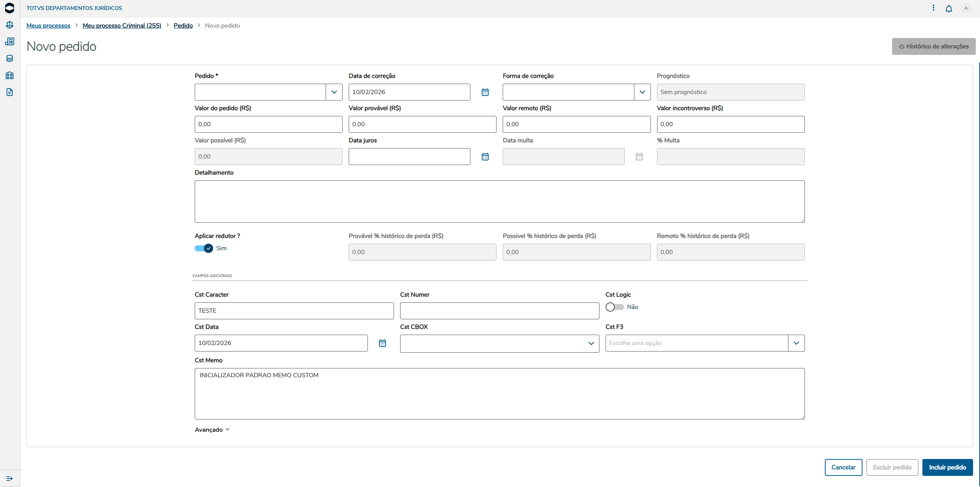Open the Cst F3 options dropdown
980x487 pixels.
tap(796, 343)
